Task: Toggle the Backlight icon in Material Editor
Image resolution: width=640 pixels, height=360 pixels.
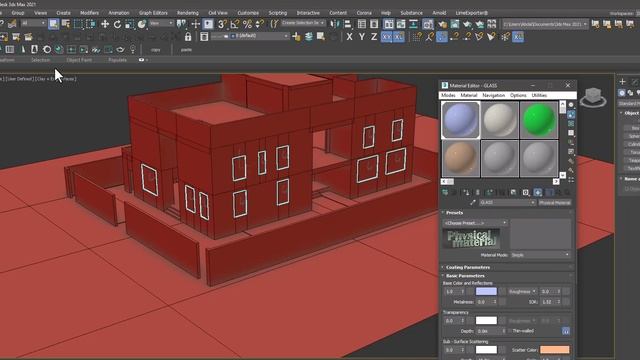Action: (571, 114)
